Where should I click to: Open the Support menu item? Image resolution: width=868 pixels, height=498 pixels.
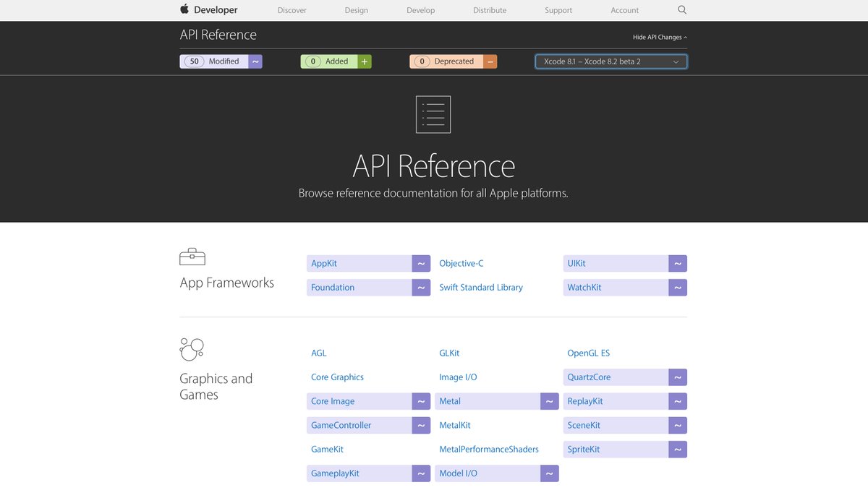coord(558,10)
